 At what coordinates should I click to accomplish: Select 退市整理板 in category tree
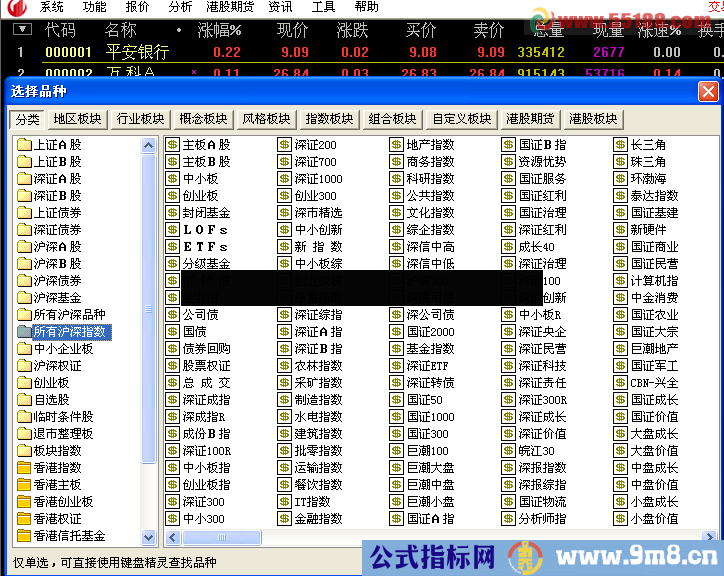63,434
